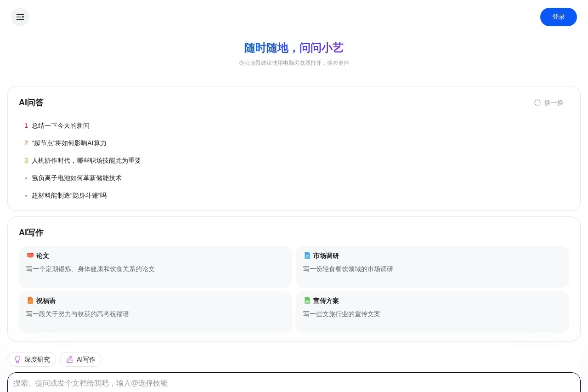Screen dimensions: 588x392
Task: Click the 论文 writing prompt card
Action: point(155,267)
